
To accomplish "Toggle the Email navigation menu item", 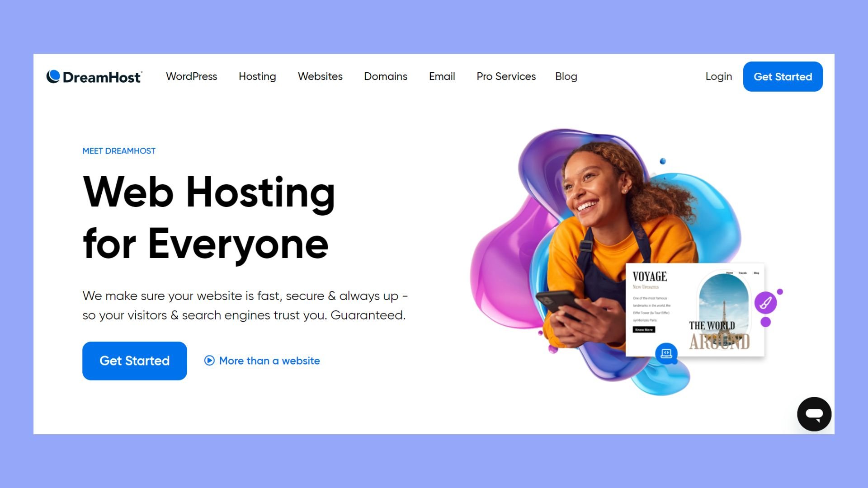I will pyautogui.click(x=442, y=76).
